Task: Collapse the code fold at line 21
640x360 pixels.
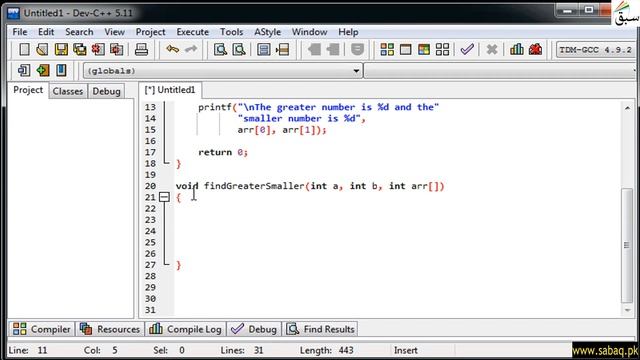Action: point(164,197)
